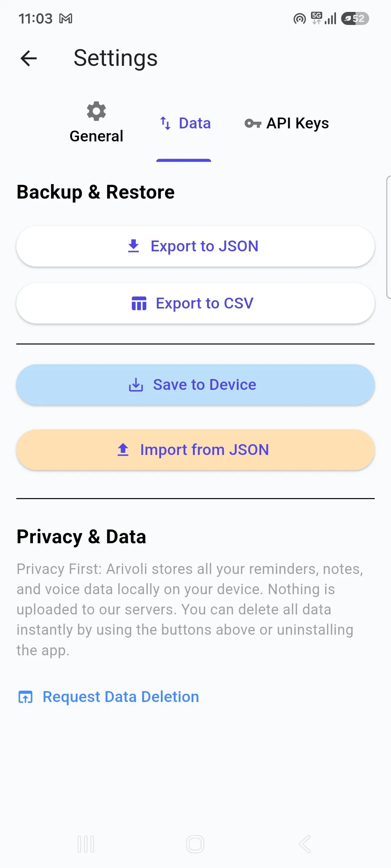
Task: Tap the key icon for API Keys
Action: click(x=253, y=124)
